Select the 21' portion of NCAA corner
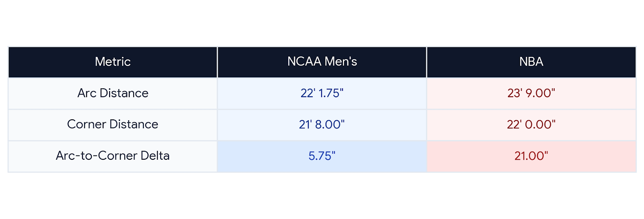 tap(305, 125)
